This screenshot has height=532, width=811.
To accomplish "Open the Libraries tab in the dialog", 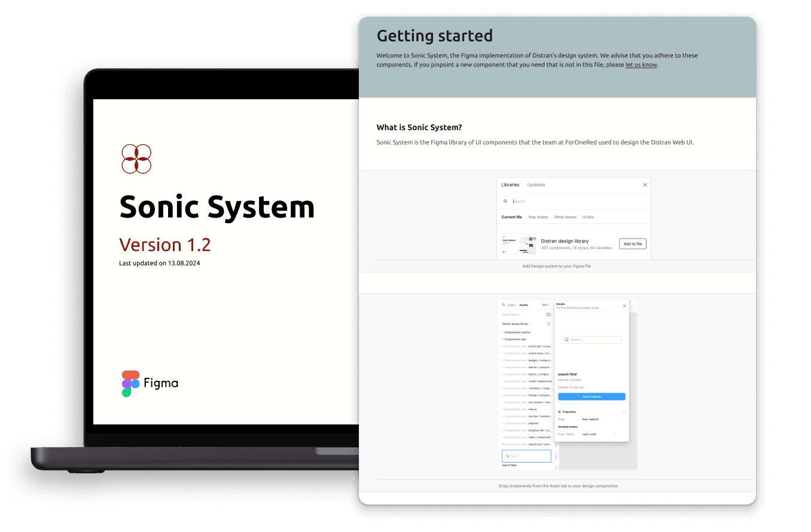I will pos(510,185).
